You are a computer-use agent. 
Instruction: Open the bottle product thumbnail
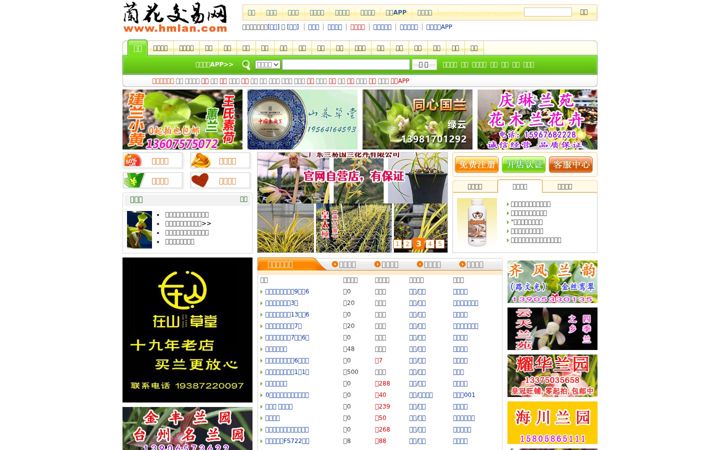(477, 222)
